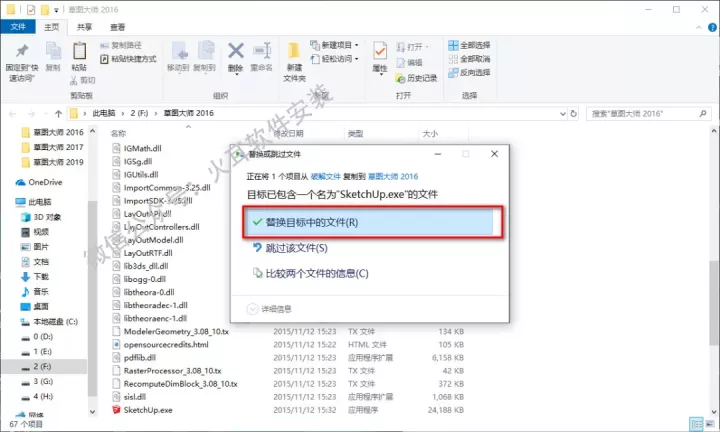This screenshot has width=720, height=432.
Task: Open OneDrive in the navigation pane
Action: (x=45, y=182)
